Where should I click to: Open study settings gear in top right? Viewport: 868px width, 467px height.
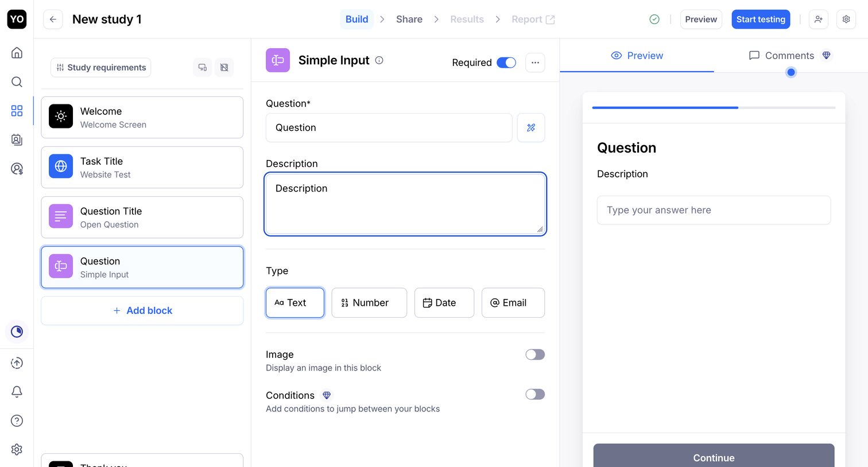pos(846,19)
